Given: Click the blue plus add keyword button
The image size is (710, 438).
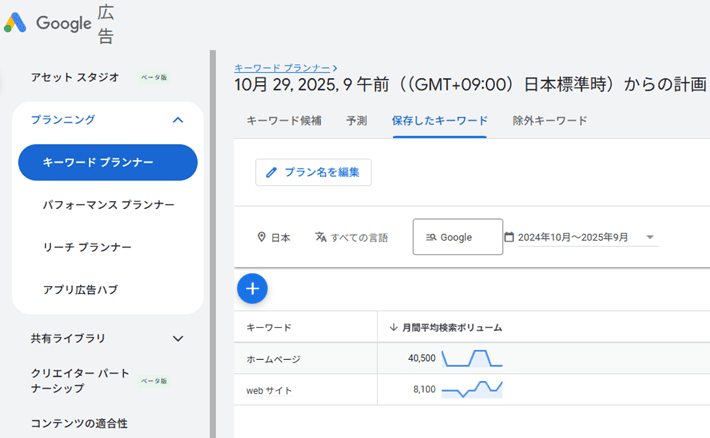Looking at the screenshot, I should [x=252, y=289].
